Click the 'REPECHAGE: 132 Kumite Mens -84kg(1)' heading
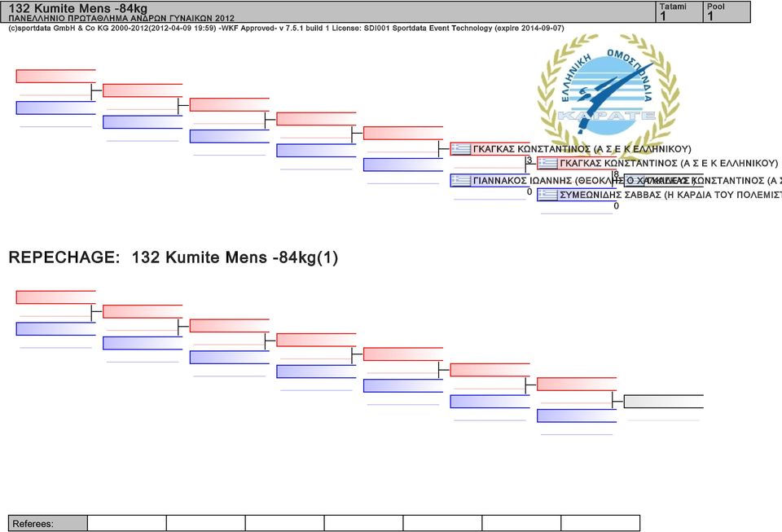782x532 pixels. tap(174, 257)
